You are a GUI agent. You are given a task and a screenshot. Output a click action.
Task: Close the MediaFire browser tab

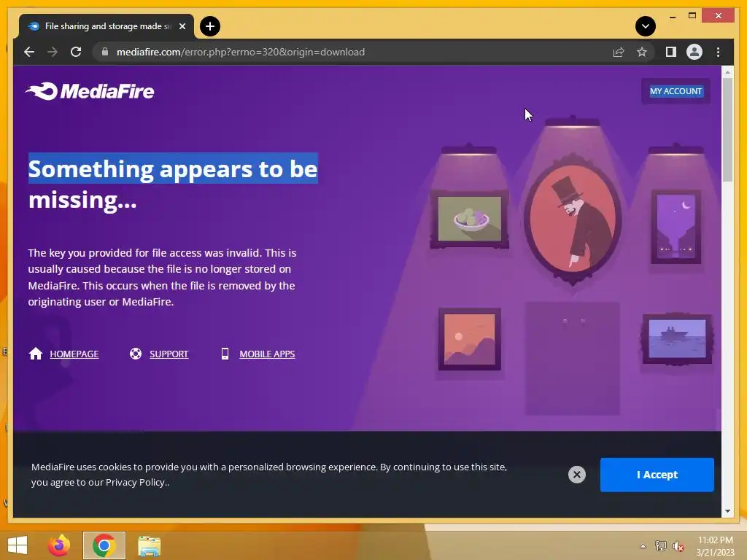pos(182,26)
